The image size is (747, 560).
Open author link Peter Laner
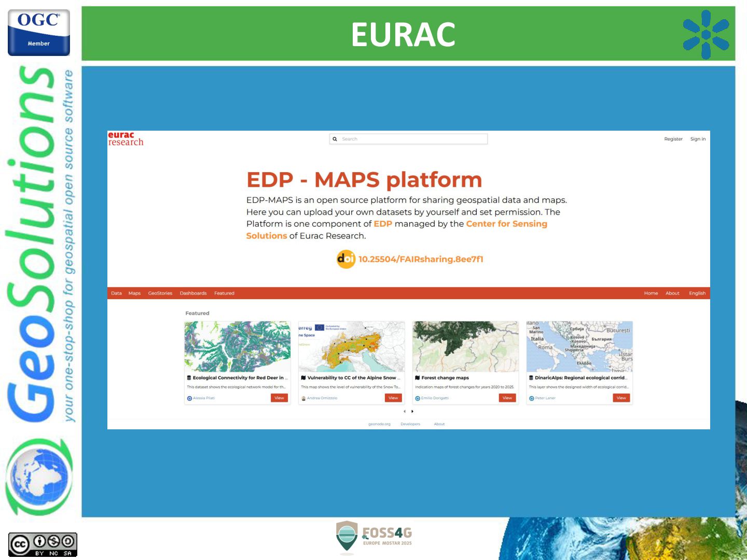pos(545,398)
